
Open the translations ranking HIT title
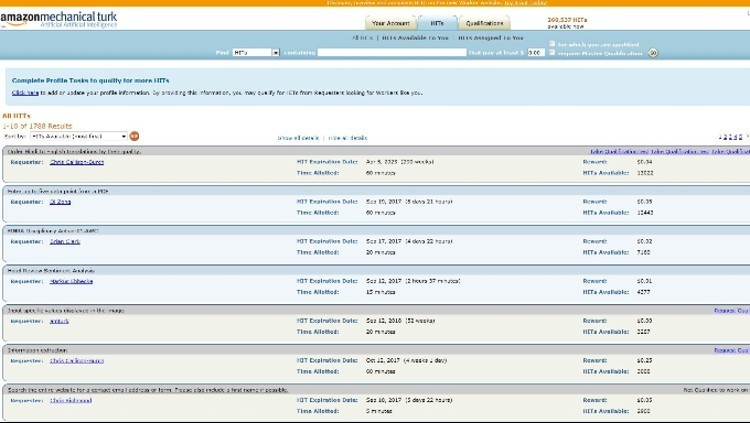coord(74,151)
